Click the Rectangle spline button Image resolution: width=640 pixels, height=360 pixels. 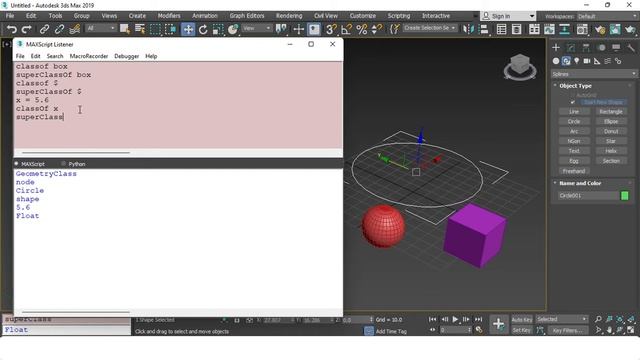611,111
